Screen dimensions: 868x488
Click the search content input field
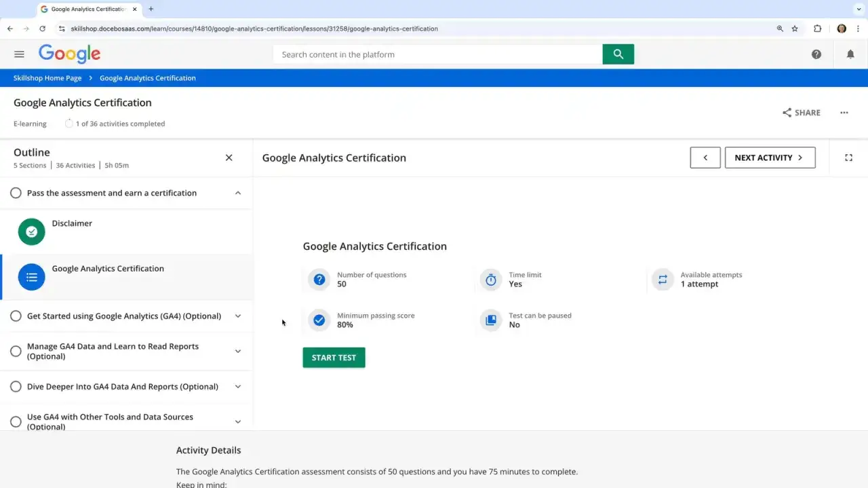pyautogui.click(x=437, y=54)
